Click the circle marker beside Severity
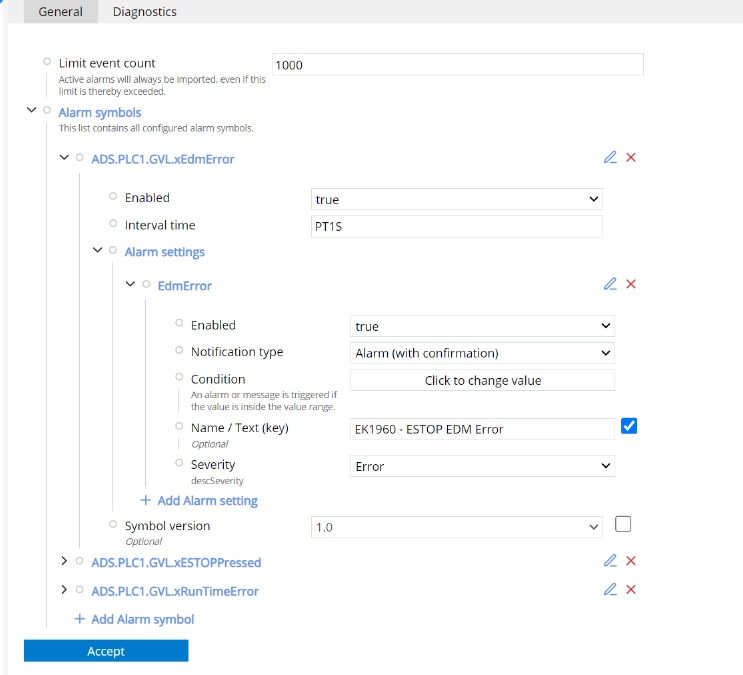This screenshot has height=675, width=743. [x=179, y=463]
